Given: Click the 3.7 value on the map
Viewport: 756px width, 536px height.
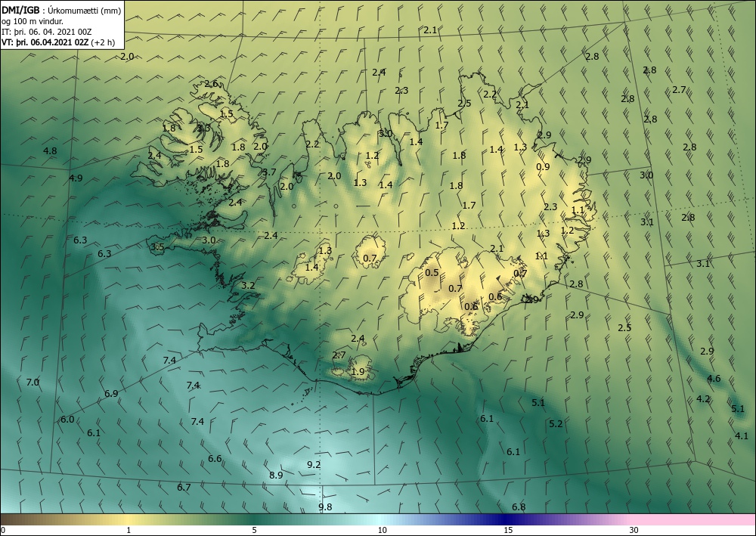Looking at the screenshot, I should (x=270, y=172).
